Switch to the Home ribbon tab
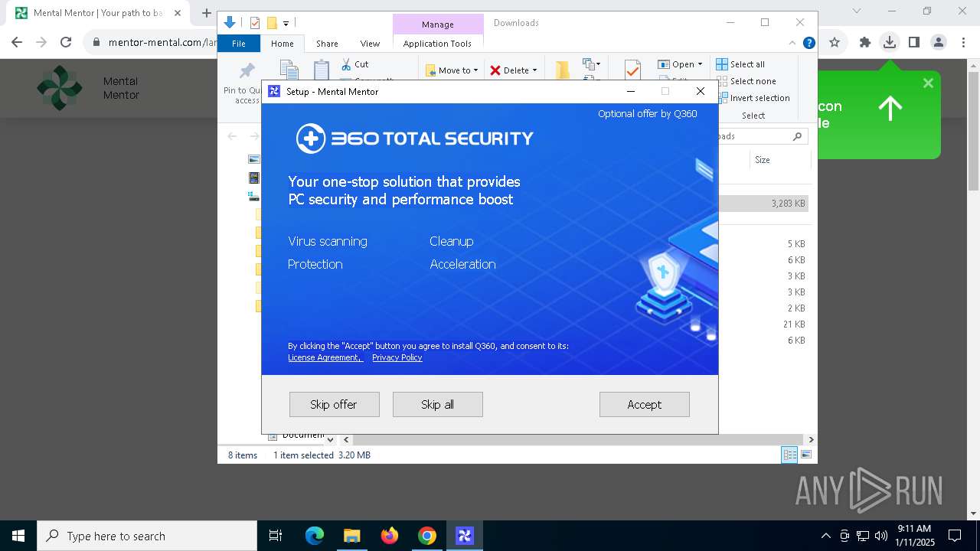 [282, 44]
